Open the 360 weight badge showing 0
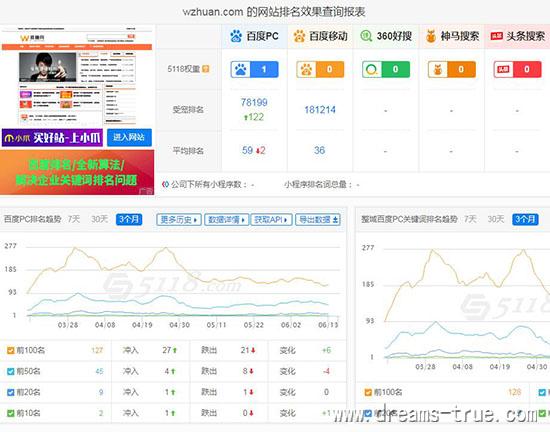The image size is (550, 432). coord(386,69)
